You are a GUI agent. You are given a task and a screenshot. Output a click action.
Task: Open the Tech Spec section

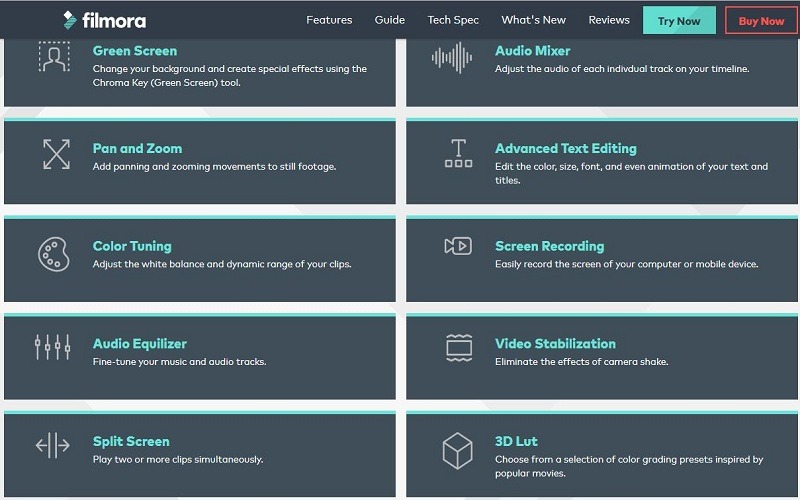coord(453,20)
